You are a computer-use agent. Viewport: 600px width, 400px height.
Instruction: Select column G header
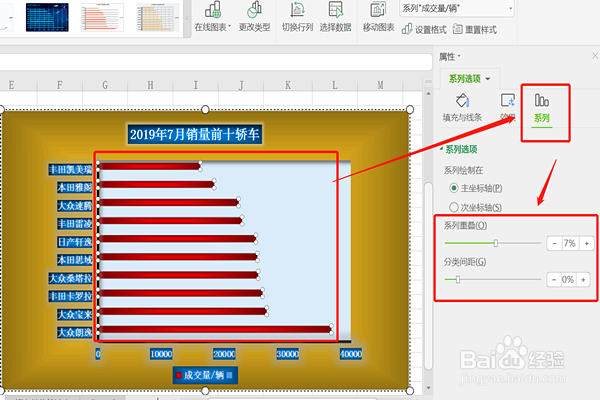(x=105, y=85)
